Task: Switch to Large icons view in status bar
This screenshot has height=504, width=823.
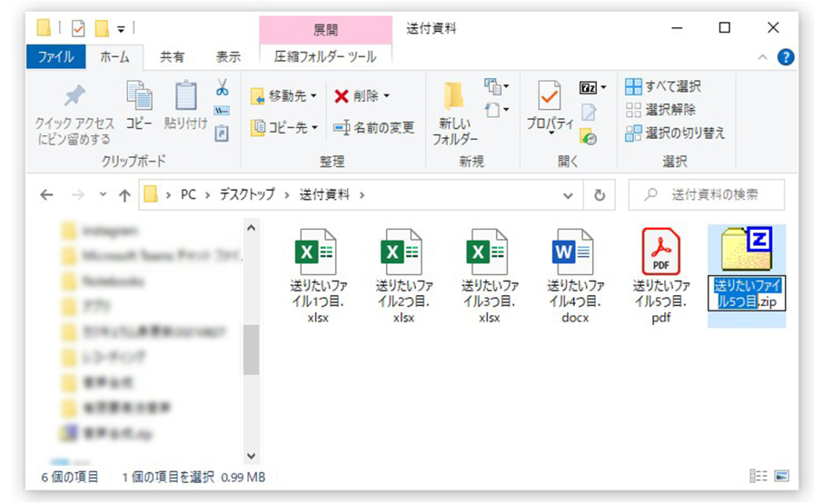Action: [782, 476]
